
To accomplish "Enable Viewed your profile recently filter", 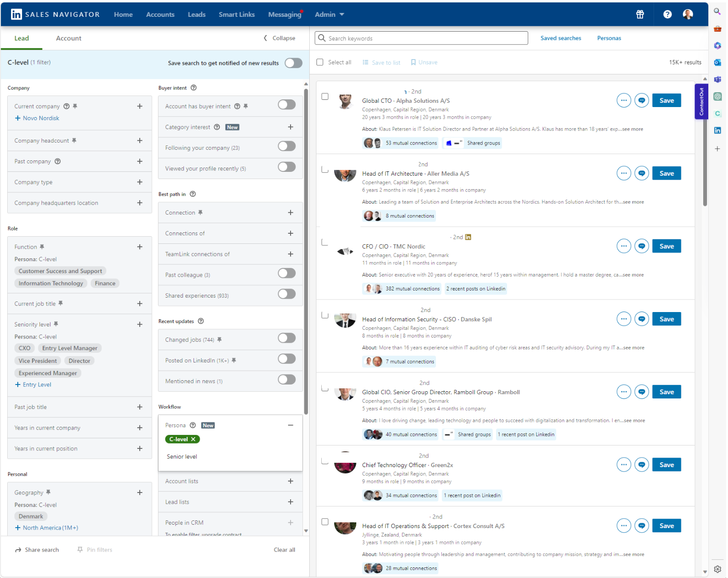I will pyautogui.click(x=287, y=167).
